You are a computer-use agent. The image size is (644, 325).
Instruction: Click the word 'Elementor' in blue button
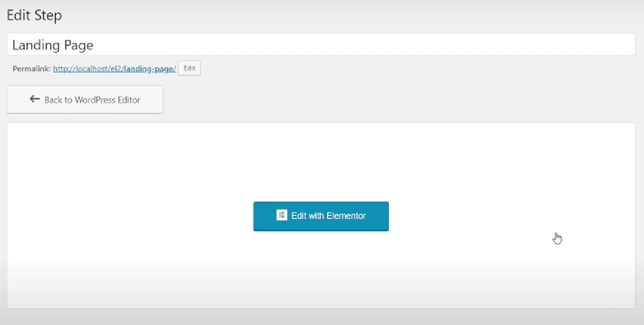click(x=346, y=216)
